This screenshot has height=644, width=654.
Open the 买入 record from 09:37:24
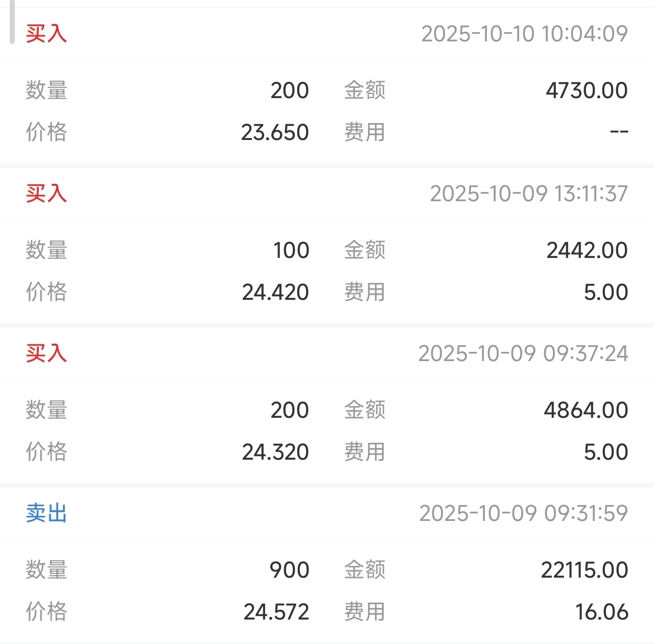pos(46,353)
